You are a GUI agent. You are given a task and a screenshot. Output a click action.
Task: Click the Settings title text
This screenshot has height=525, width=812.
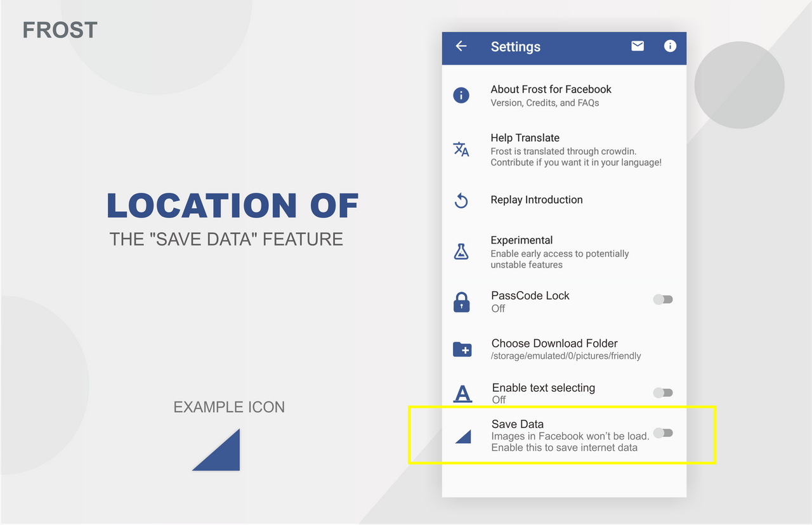click(516, 47)
